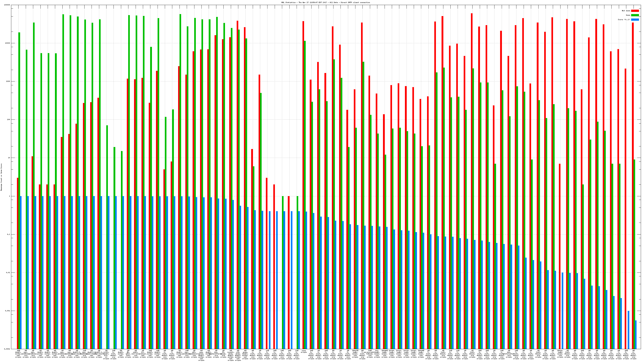Click the last blue Score bar on right
The image size is (644, 362).
coord(636,334)
